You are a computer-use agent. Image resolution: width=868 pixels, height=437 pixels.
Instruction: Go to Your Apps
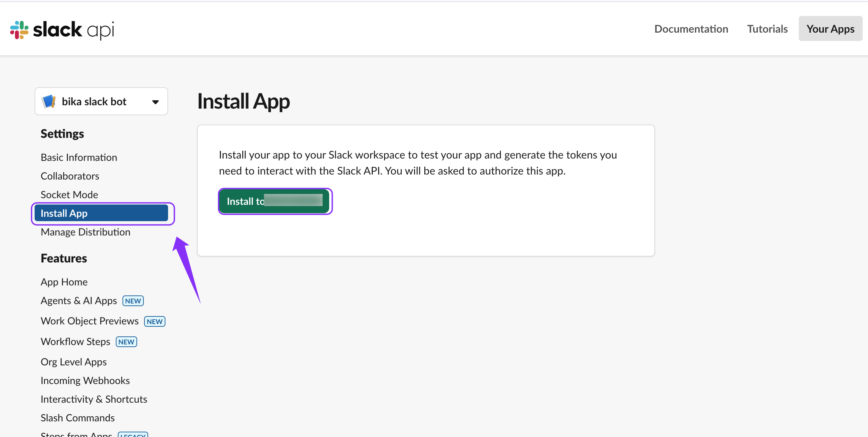(830, 29)
